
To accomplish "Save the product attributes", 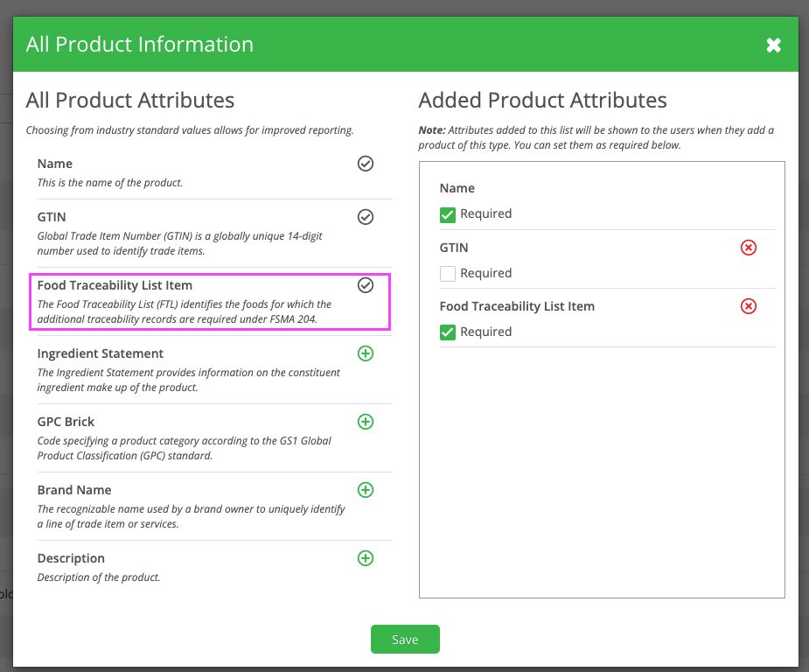I will [x=405, y=640].
